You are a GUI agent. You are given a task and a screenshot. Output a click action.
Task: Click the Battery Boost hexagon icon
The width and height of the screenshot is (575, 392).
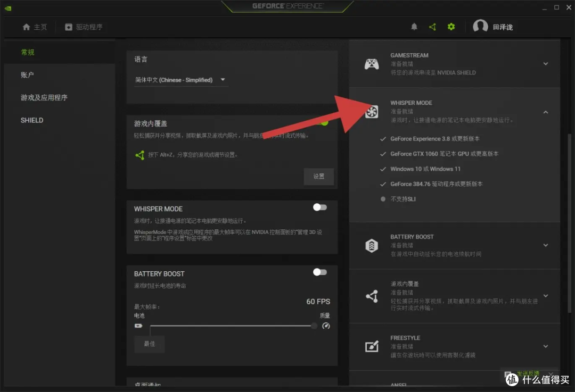(372, 245)
